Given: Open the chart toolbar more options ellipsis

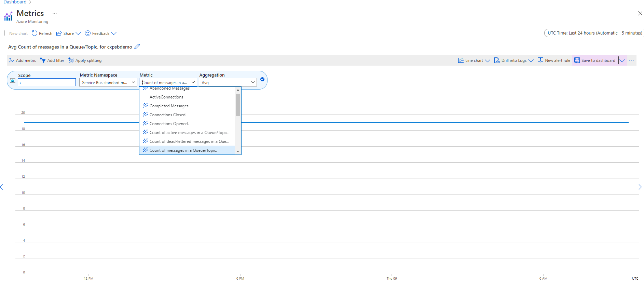Looking at the screenshot, I should [x=632, y=61].
